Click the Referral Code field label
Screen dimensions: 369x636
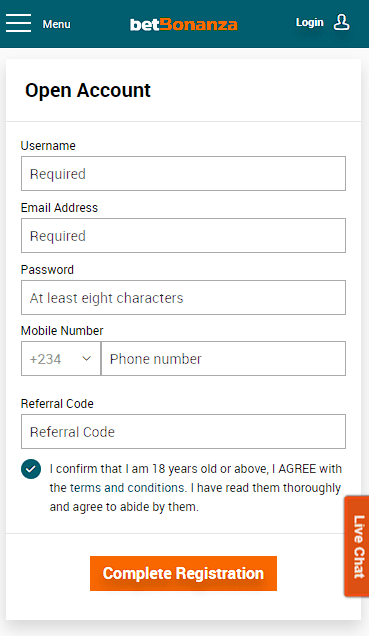(57, 404)
